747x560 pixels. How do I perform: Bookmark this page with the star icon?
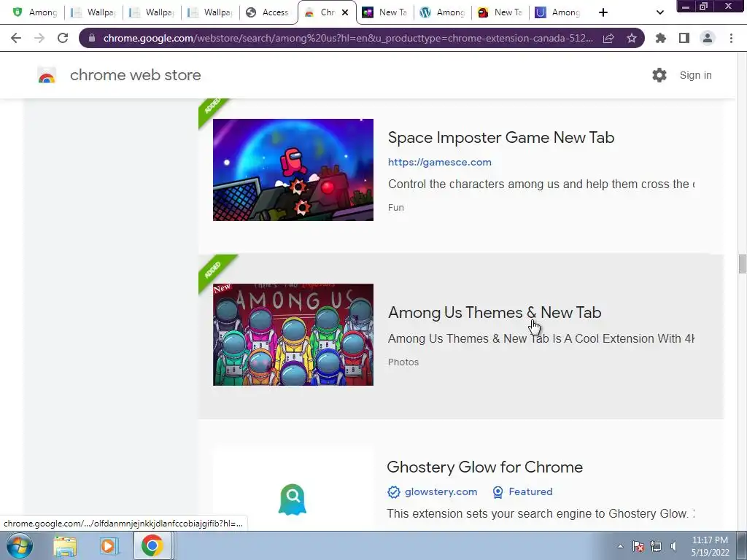point(632,38)
